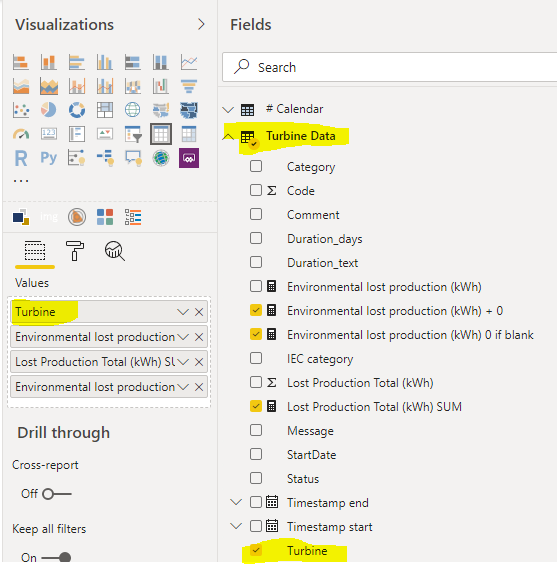Click the Fields search box
This screenshot has width=557, height=564.
click(390, 67)
